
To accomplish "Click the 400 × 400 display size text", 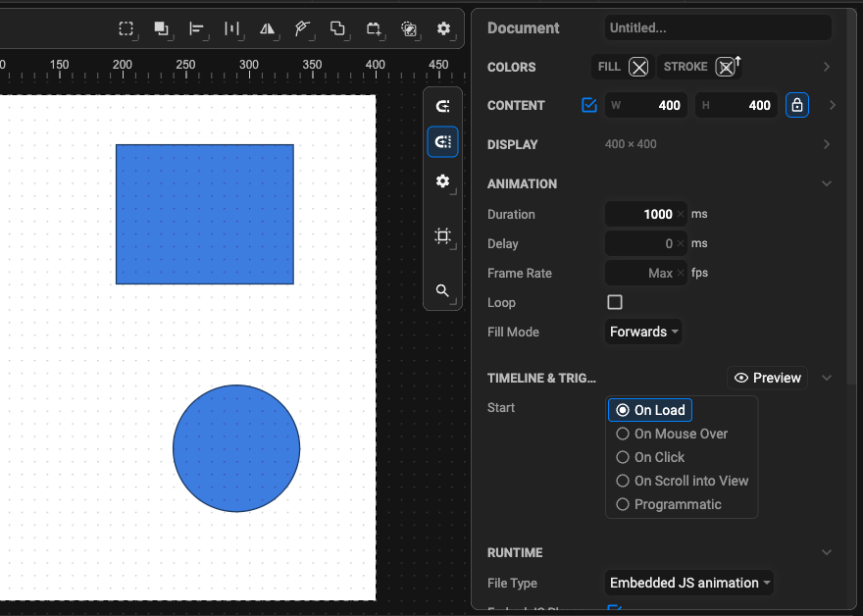I will coord(631,144).
